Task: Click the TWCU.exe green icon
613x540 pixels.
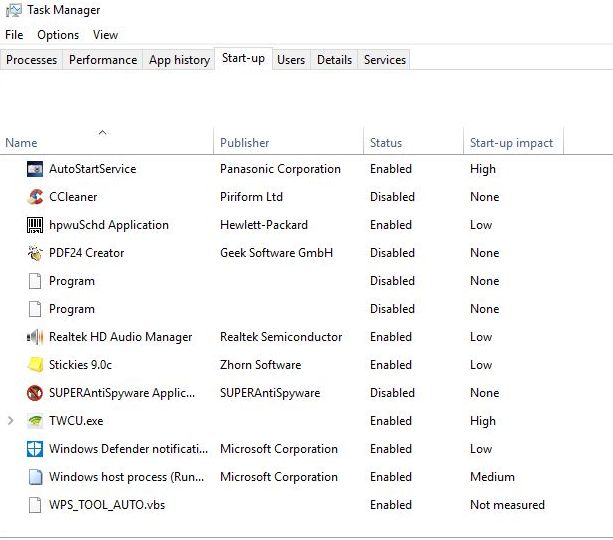Action: [35, 421]
